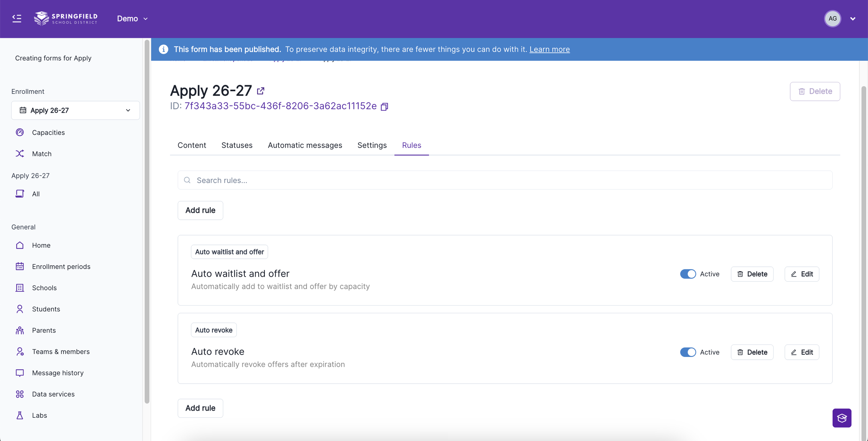Image resolution: width=868 pixels, height=441 pixels.
Task: Click the AG user avatar
Action: (x=832, y=19)
